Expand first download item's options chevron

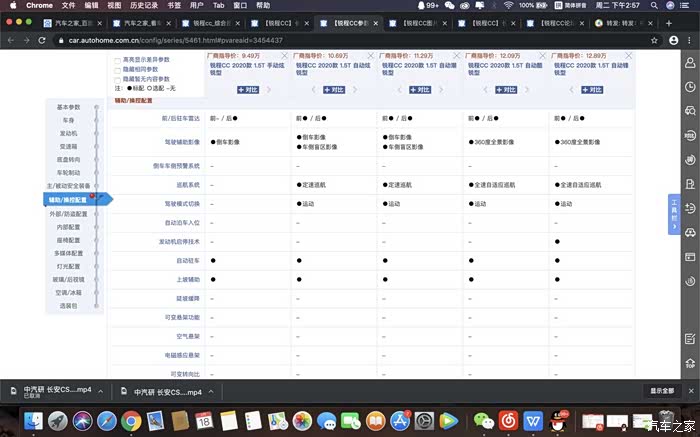(100, 391)
